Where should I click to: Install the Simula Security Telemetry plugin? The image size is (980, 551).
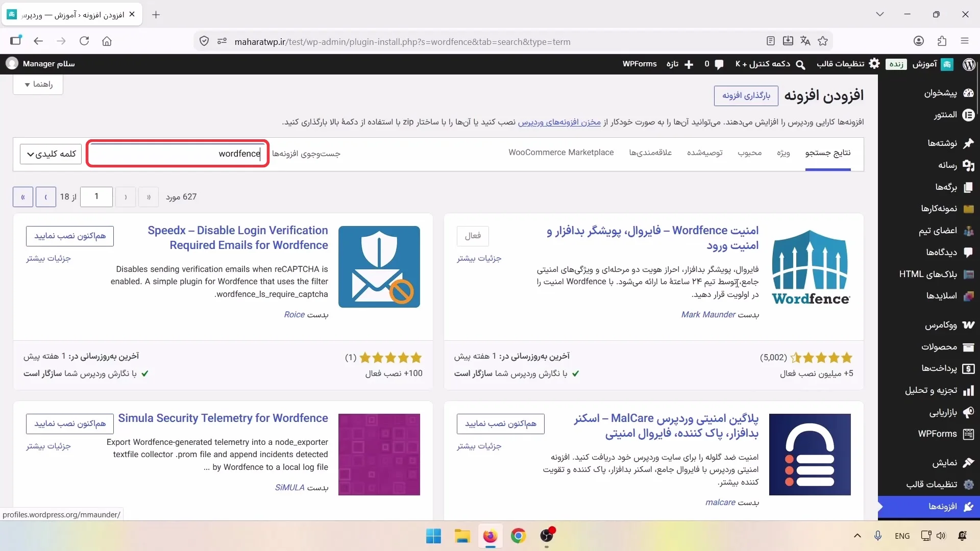coord(70,423)
